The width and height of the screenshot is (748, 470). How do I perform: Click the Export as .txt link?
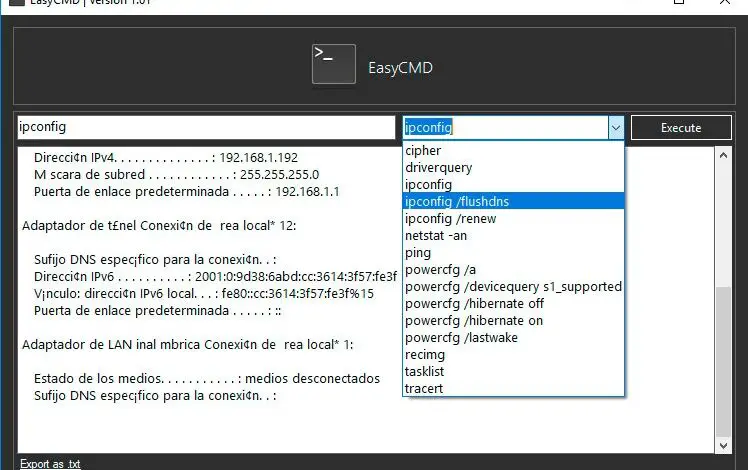pyautogui.click(x=50, y=464)
